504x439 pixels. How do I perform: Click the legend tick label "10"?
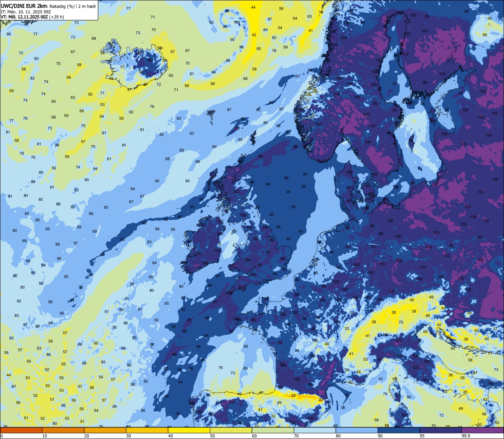tap(44, 436)
